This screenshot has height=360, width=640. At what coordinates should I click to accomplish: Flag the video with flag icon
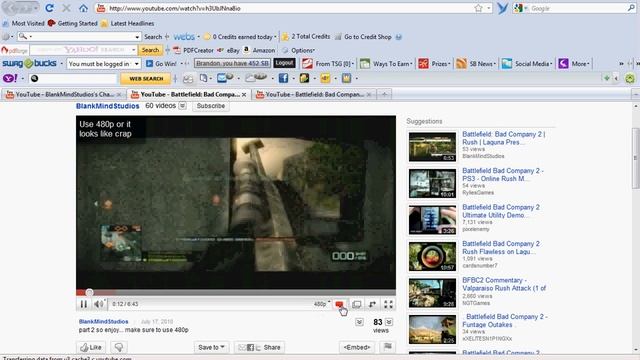pyautogui.click(x=387, y=347)
